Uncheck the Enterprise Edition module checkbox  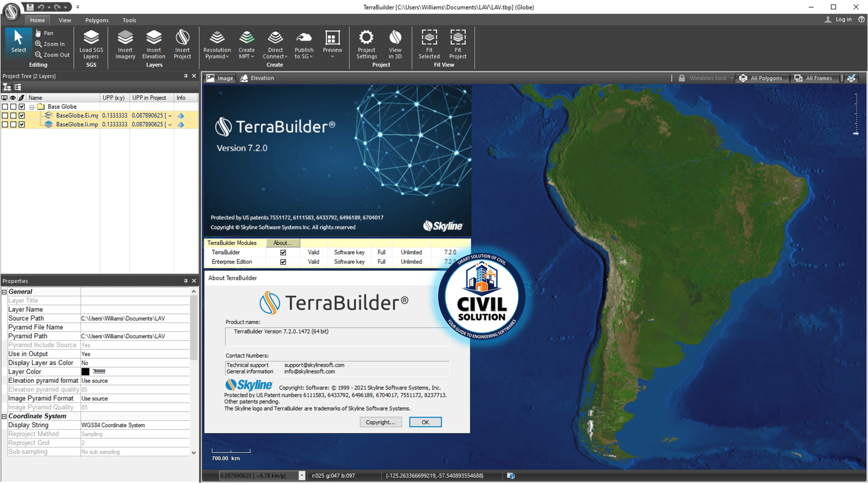click(283, 262)
